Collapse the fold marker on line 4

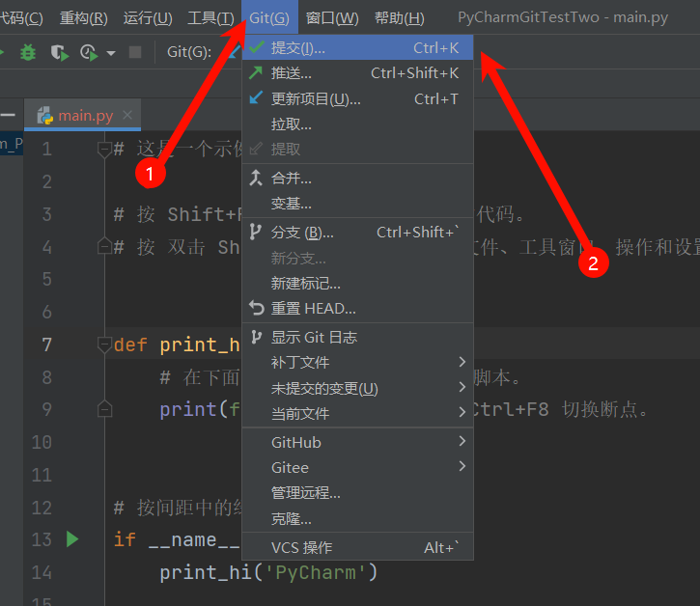tap(104, 246)
